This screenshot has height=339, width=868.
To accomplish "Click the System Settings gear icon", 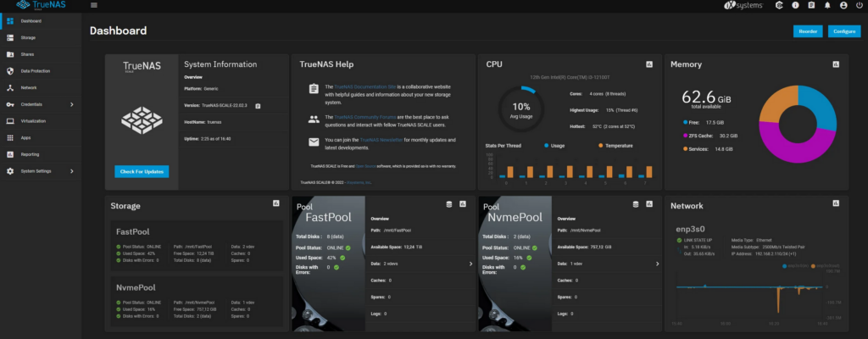I will (10, 171).
